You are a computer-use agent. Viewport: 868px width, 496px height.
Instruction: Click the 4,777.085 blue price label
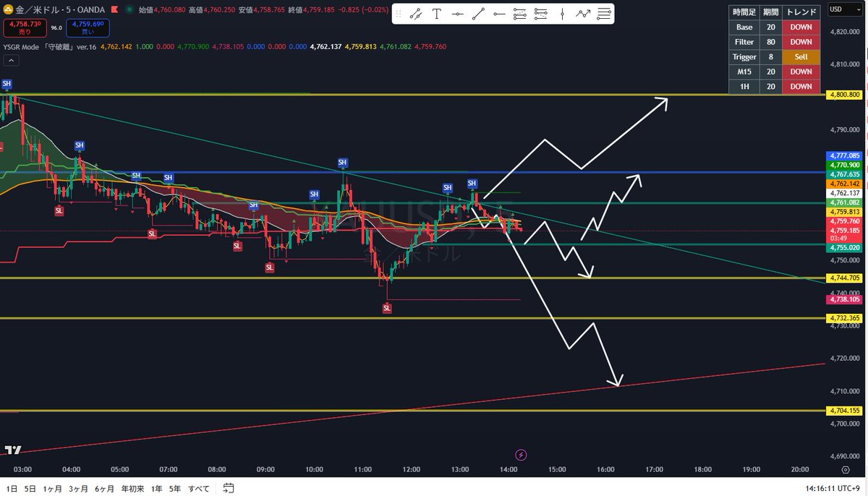coord(843,155)
